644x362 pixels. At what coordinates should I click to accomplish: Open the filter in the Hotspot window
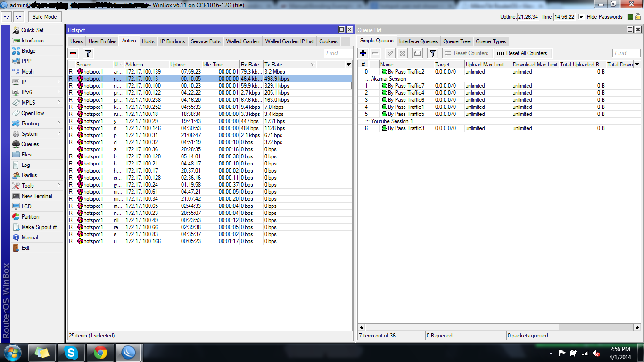pyautogui.click(x=88, y=53)
